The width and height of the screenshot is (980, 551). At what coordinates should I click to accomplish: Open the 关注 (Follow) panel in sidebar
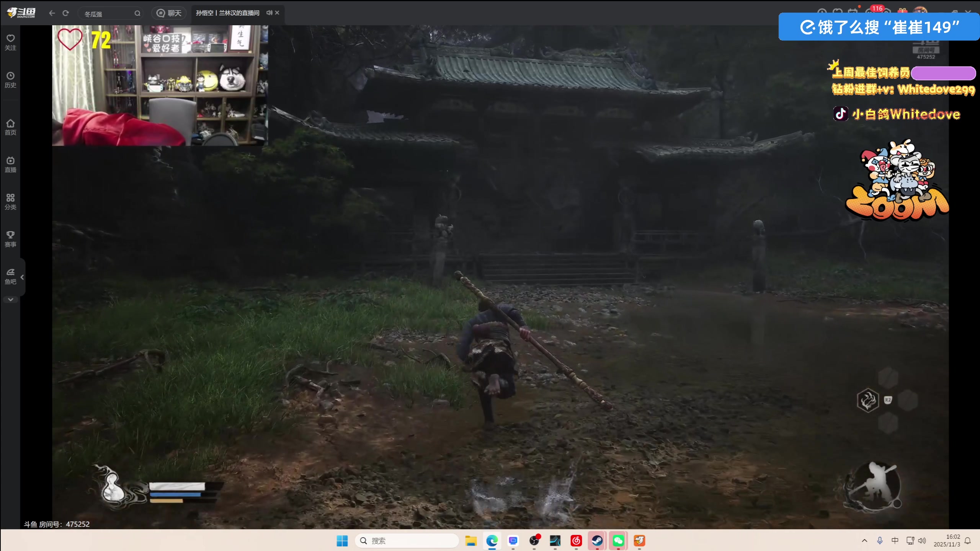[x=10, y=41]
